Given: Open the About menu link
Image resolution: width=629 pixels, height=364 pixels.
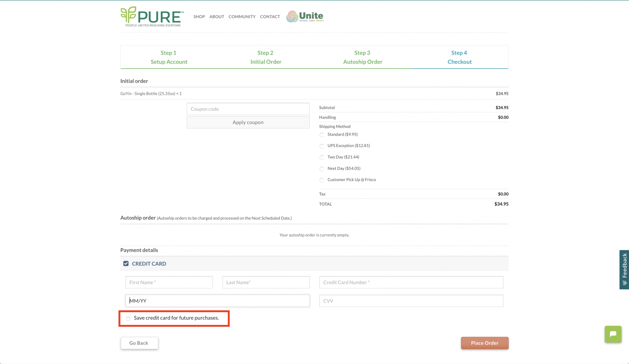Looking at the screenshot, I should click(x=217, y=17).
